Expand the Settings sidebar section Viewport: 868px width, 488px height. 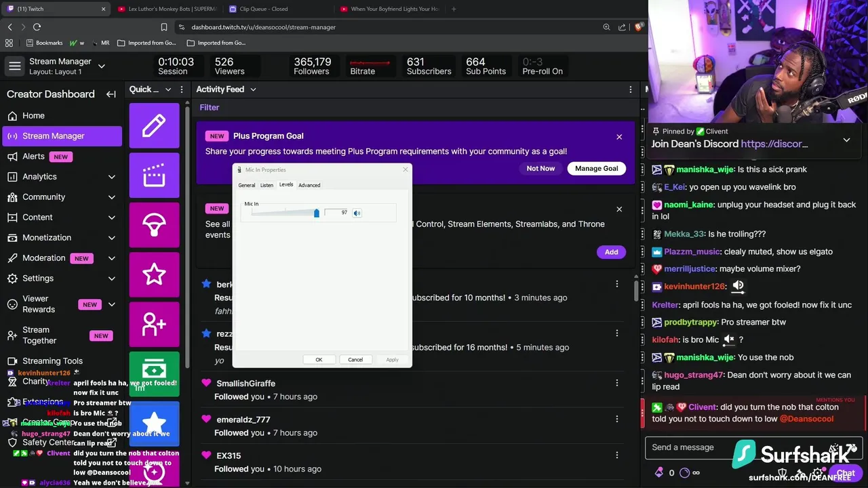[111, 279]
